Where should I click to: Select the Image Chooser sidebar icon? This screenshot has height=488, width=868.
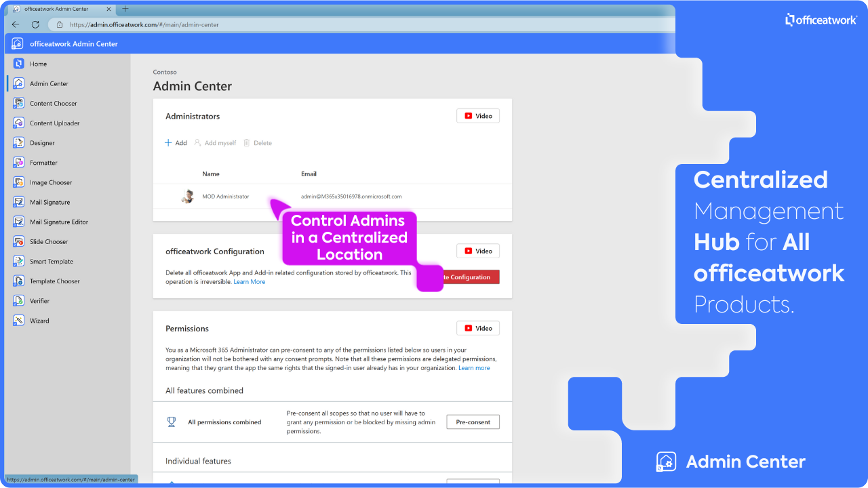pyautogui.click(x=19, y=182)
